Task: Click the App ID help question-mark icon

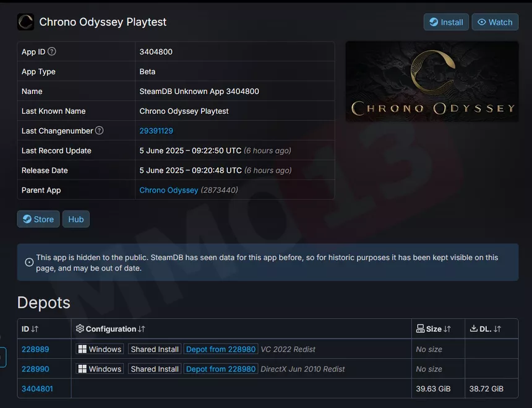Action: tap(51, 51)
